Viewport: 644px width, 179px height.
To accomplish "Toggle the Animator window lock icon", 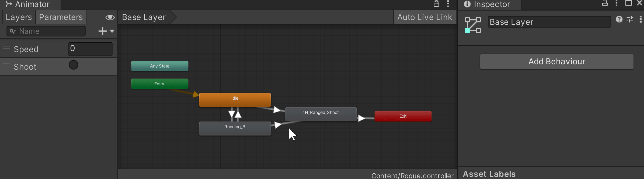I will 436,4.
